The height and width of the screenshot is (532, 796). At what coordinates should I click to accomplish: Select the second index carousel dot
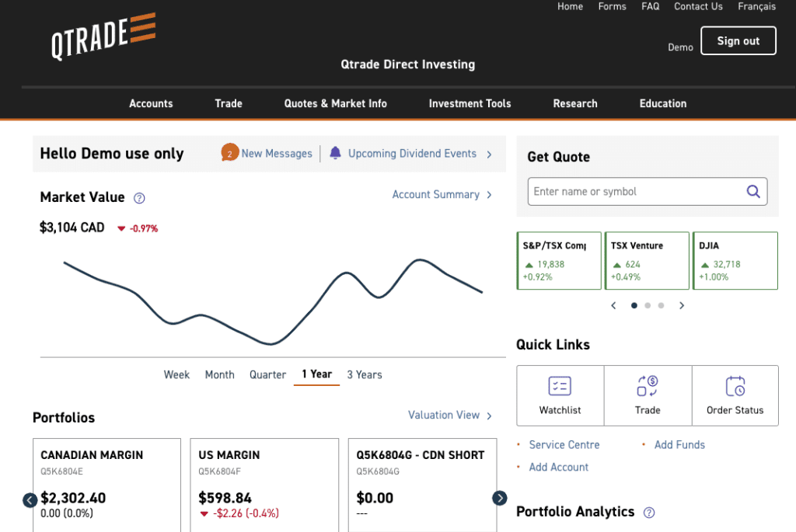pos(647,306)
